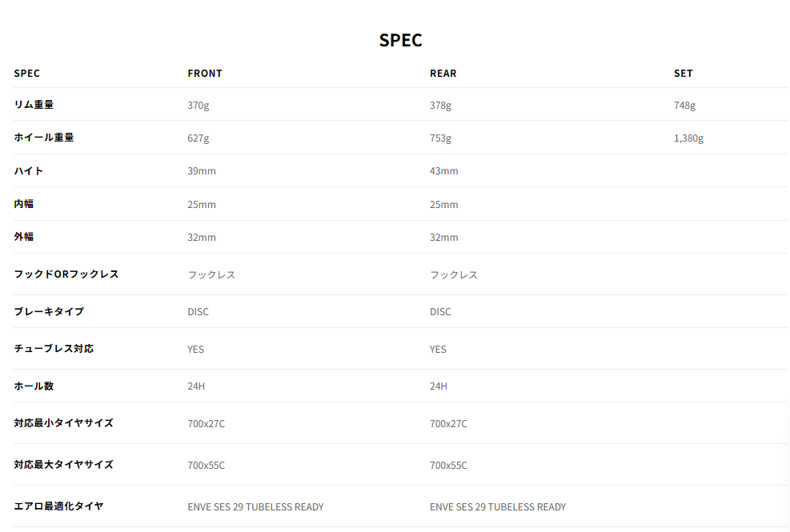Viewport: 790px width, 532px height.
Task: Select the ホイール重量 row label
Action: [44, 138]
